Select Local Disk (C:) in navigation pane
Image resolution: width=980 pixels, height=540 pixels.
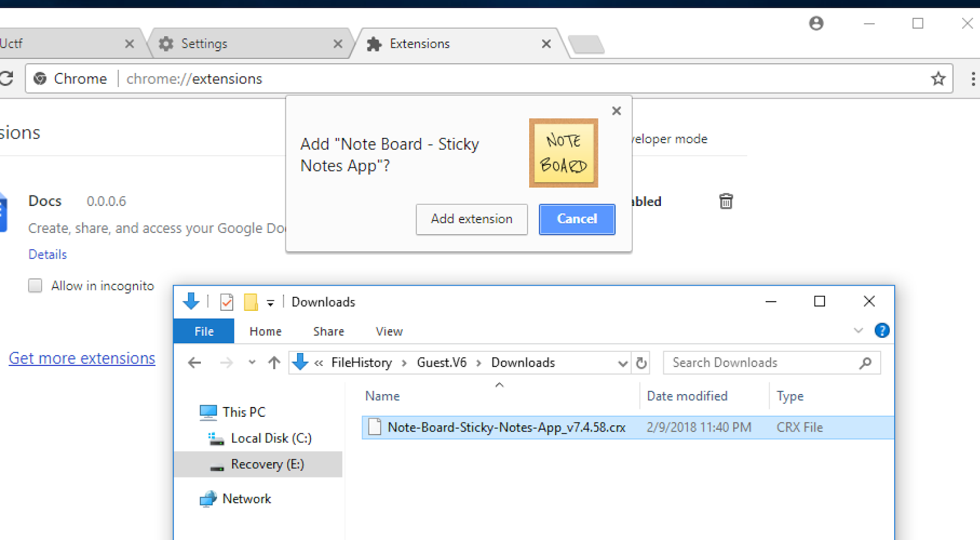271,438
